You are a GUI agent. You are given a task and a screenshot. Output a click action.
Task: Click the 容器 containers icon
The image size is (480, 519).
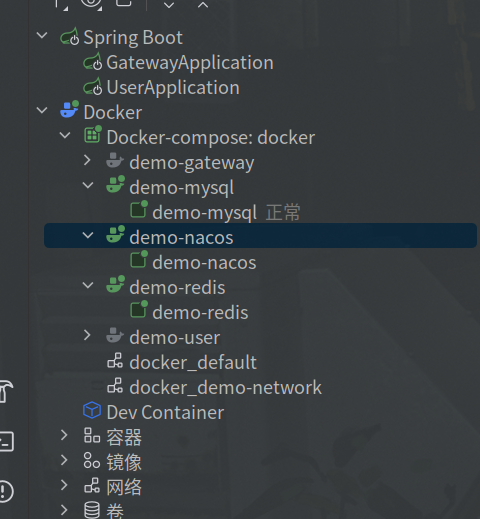coord(92,436)
